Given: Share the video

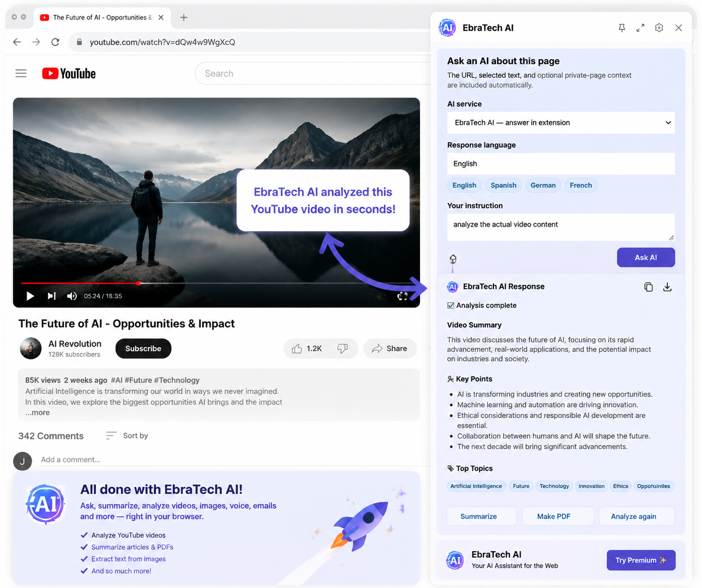Looking at the screenshot, I should [389, 349].
